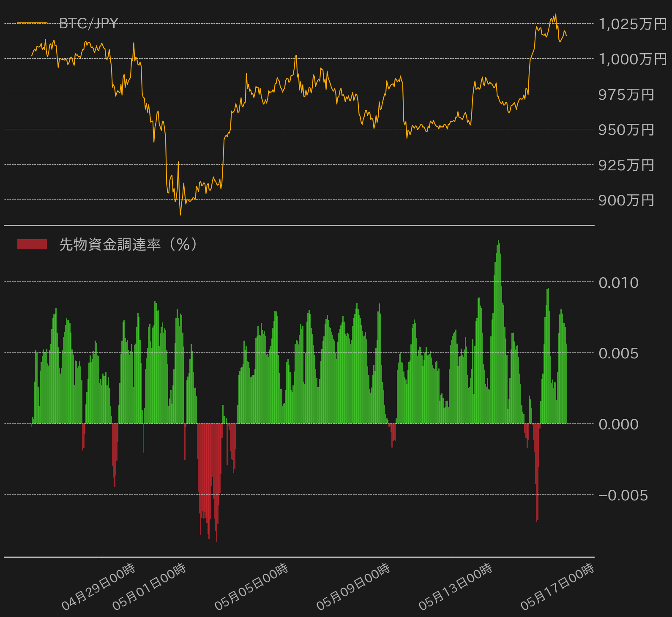
Task: Click the 05月01日00時 date axis label
Action: click(149, 587)
